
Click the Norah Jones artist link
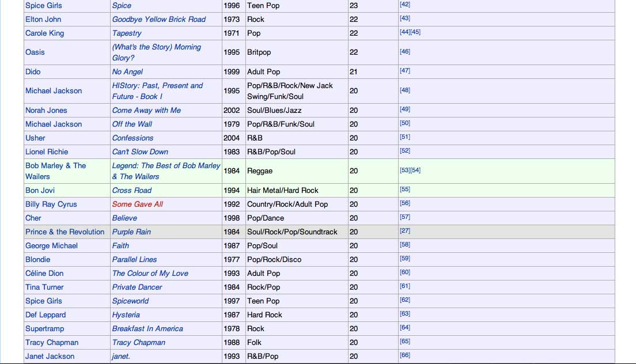pos(46,110)
